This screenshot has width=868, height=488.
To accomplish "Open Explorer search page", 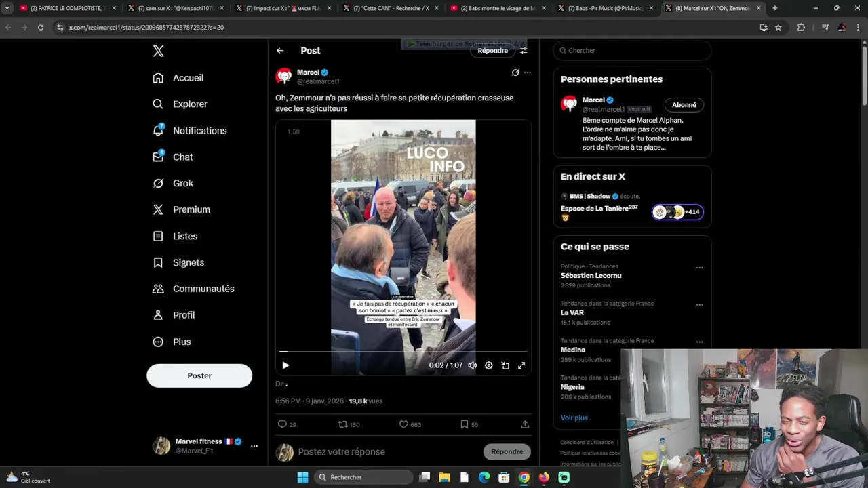I will [x=180, y=104].
